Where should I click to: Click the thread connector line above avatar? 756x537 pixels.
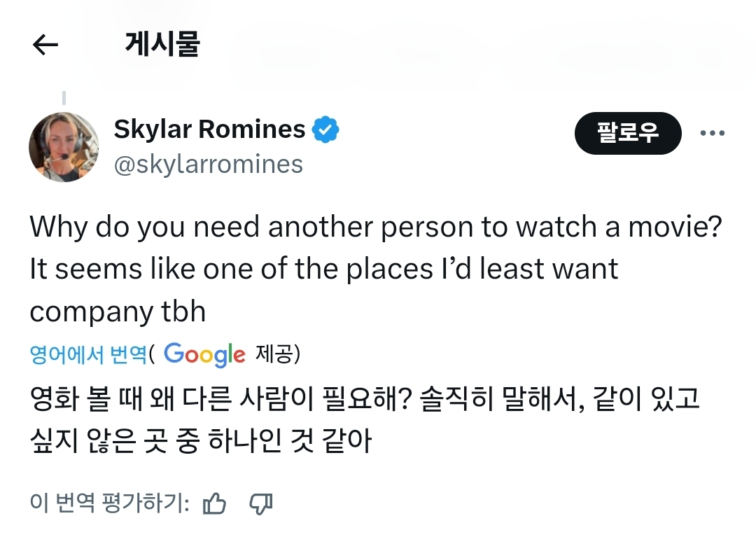click(64, 98)
